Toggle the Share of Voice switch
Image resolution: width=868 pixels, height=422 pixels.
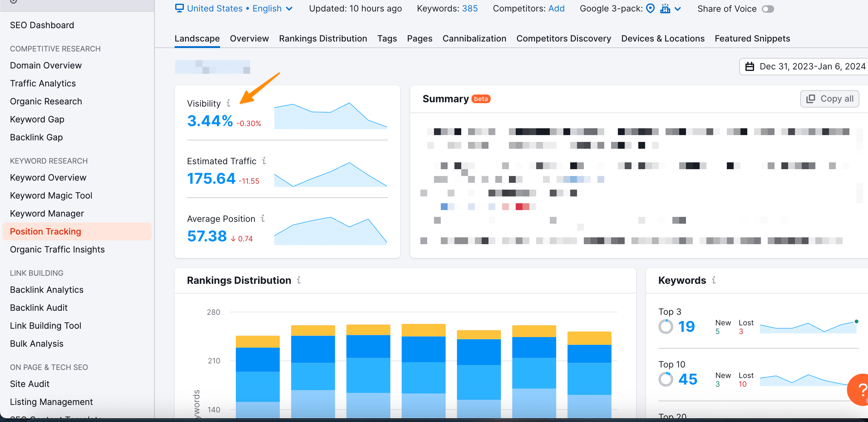[x=768, y=9]
